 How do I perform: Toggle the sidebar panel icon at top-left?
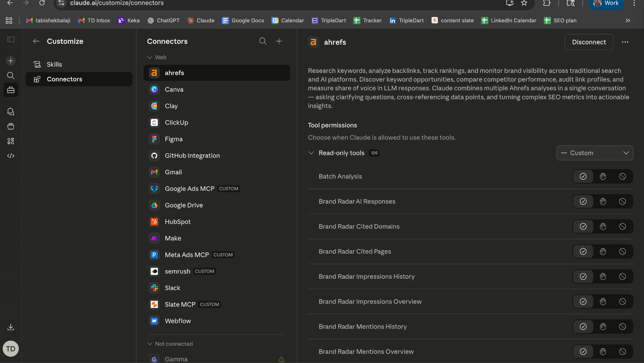pyautogui.click(x=11, y=39)
